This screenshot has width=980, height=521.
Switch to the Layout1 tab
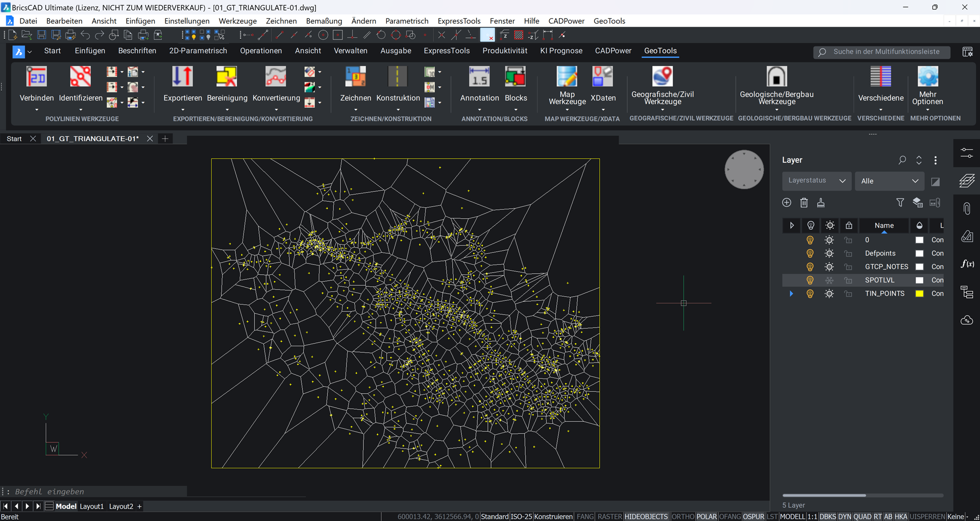tap(92, 506)
